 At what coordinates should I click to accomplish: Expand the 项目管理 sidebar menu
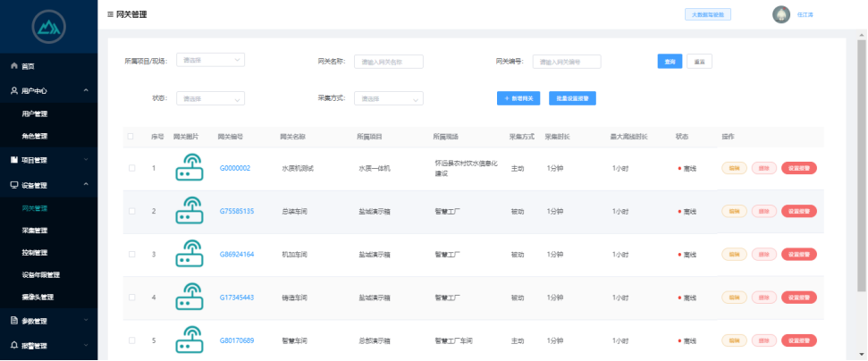click(48, 160)
